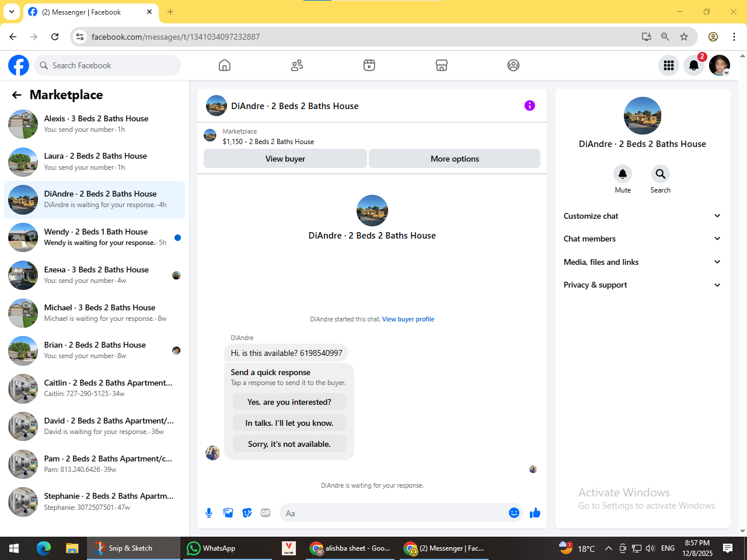Click the browser address bar URL
The image size is (747, 560).
point(176,37)
